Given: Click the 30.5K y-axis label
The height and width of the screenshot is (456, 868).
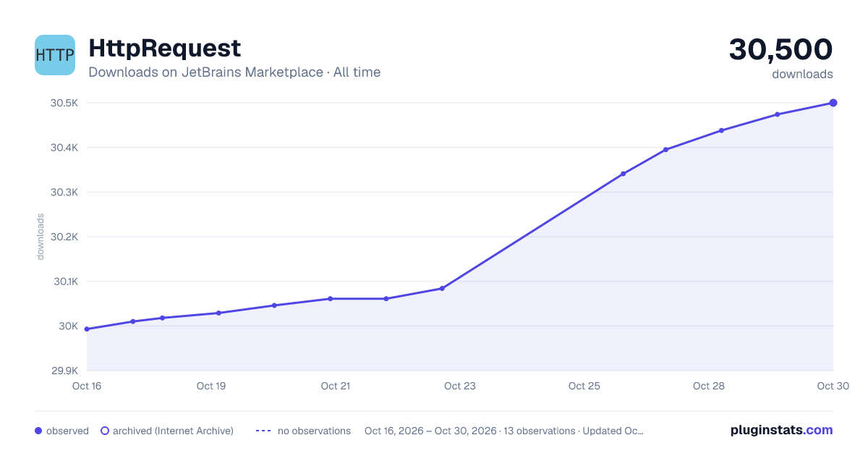Looking at the screenshot, I should point(64,103).
